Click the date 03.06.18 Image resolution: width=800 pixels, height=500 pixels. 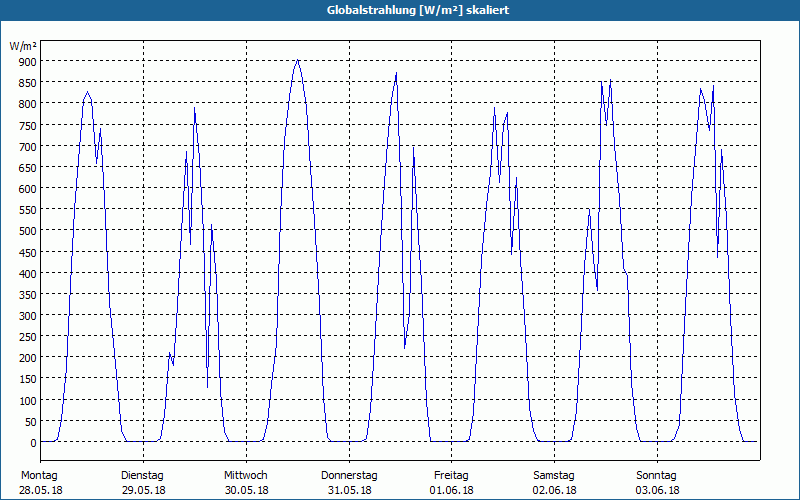657,490
